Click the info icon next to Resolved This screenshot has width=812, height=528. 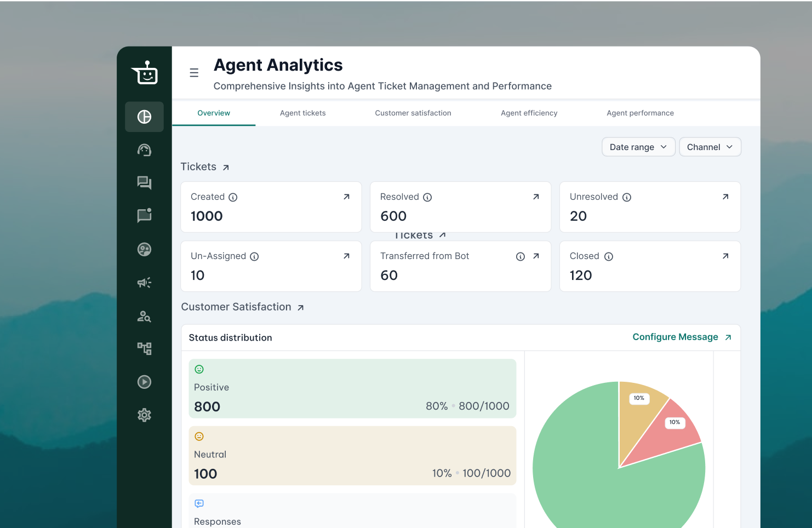(427, 197)
